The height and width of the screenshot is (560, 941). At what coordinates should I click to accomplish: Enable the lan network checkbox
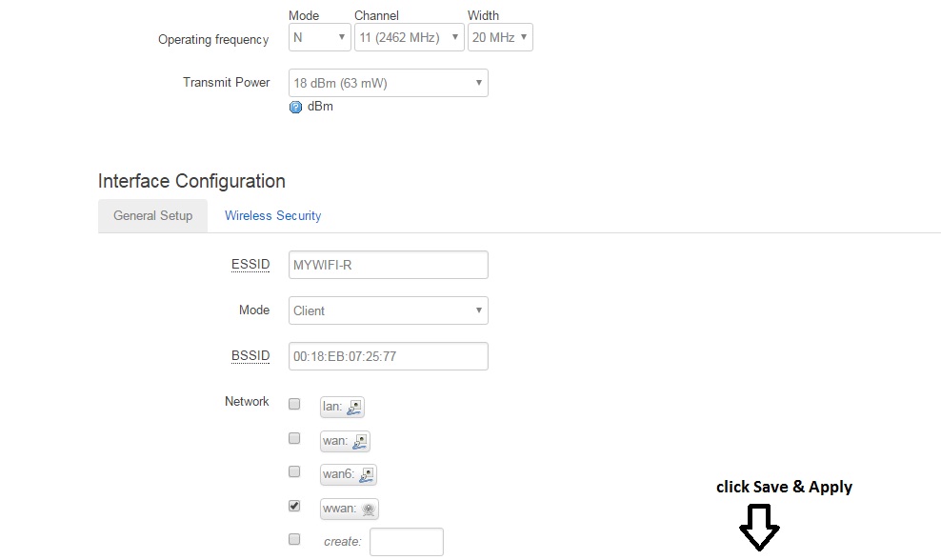click(x=294, y=404)
